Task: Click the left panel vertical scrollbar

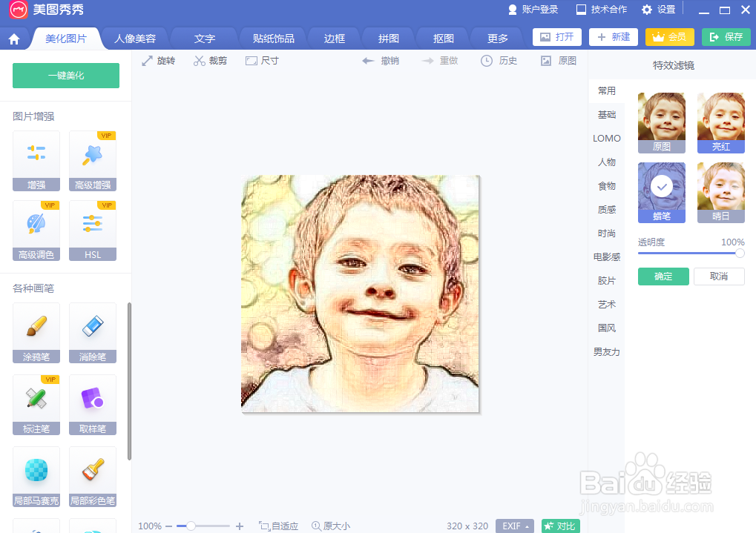Action: pos(129,381)
